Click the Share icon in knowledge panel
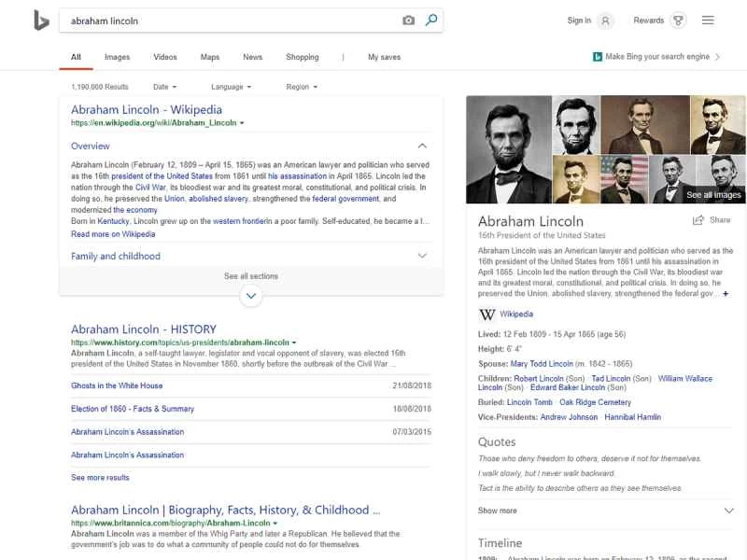Viewport: 747px width, 560px height. pyautogui.click(x=698, y=220)
